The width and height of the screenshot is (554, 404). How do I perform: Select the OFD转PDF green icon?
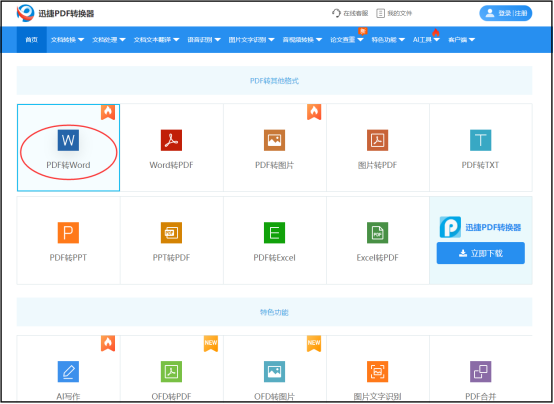pyautogui.click(x=171, y=371)
